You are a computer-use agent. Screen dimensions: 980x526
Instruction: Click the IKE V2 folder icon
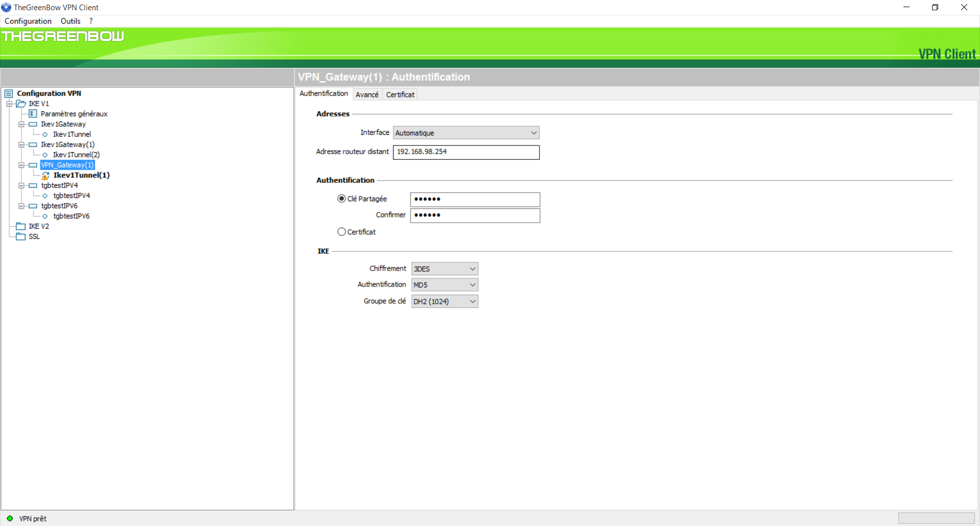pyautogui.click(x=21, y=226)
